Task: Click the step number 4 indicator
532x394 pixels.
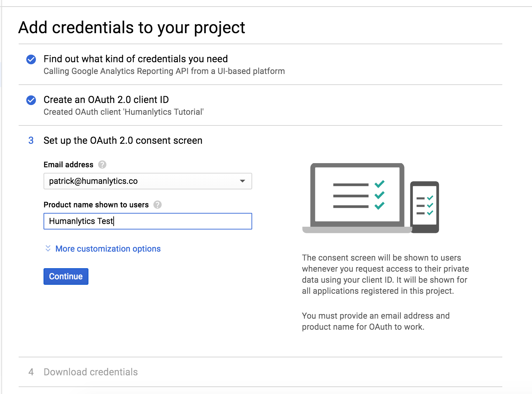Action: click(x=31, y=372)
